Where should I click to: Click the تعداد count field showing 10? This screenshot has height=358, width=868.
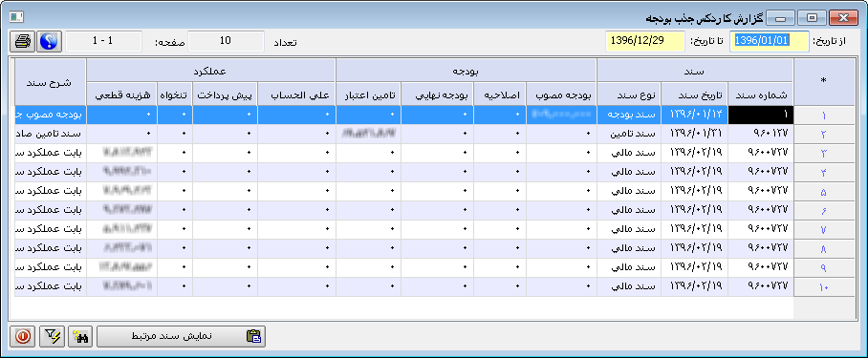pyautogui.click(x=226, y=41)
